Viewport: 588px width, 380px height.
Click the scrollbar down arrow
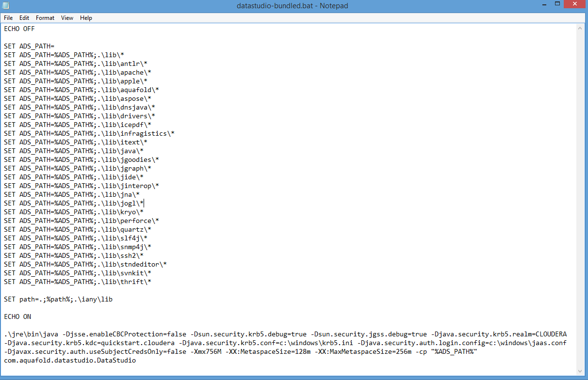[581, 371]
